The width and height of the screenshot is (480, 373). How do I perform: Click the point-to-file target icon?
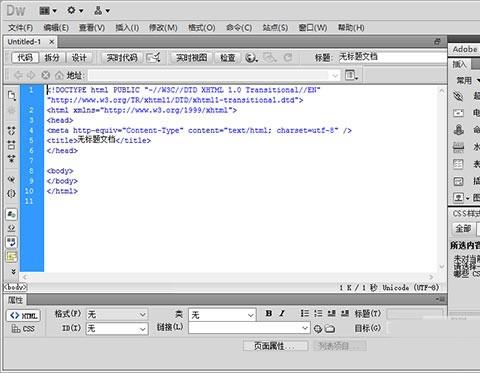pos(318,329)
